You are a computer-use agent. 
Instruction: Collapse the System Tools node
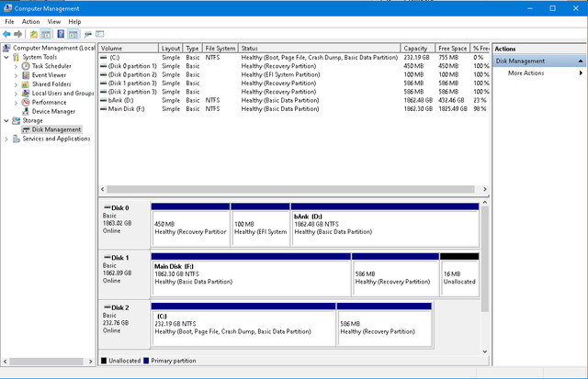point(6,57)
